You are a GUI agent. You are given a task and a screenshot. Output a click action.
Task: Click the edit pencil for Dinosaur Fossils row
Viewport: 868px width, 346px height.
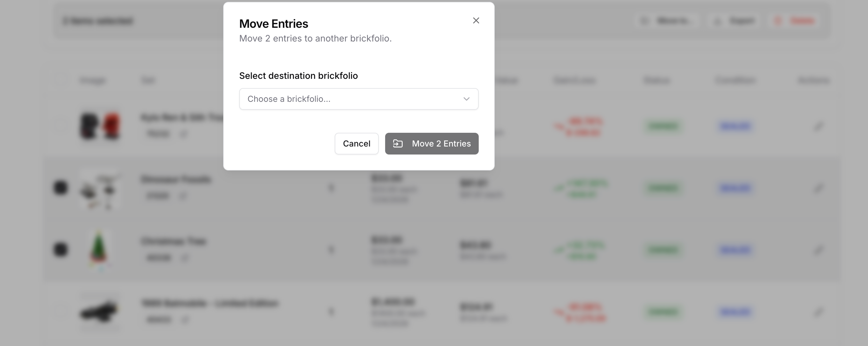coord(819,188)
